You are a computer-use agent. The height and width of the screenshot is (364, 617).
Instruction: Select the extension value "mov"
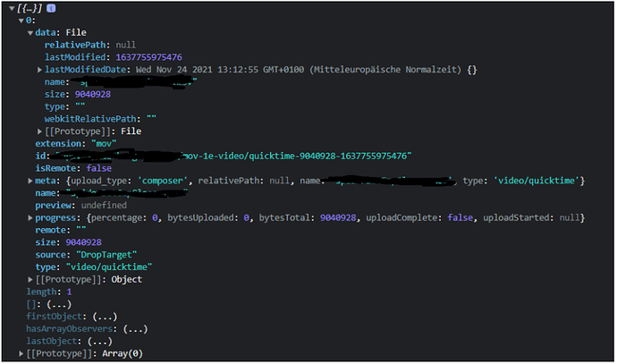pyautogui.click(x=104, y=144)
